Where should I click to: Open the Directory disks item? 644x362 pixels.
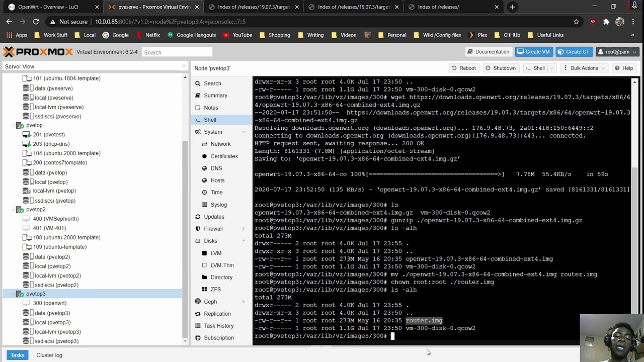221,277
